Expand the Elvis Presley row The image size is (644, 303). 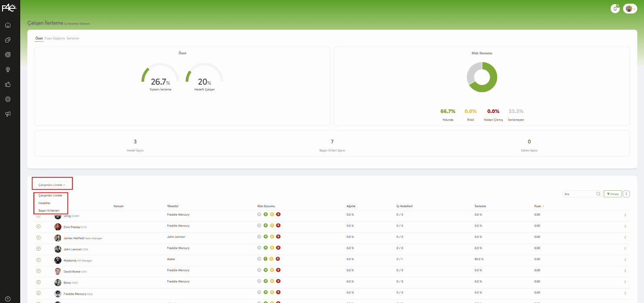(39, 227)
